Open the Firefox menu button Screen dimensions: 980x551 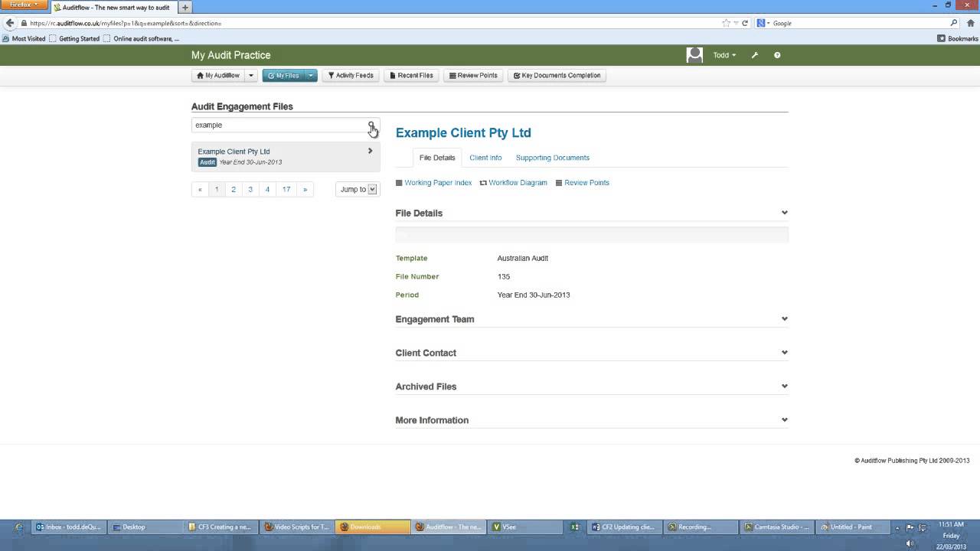click(24, 5)
